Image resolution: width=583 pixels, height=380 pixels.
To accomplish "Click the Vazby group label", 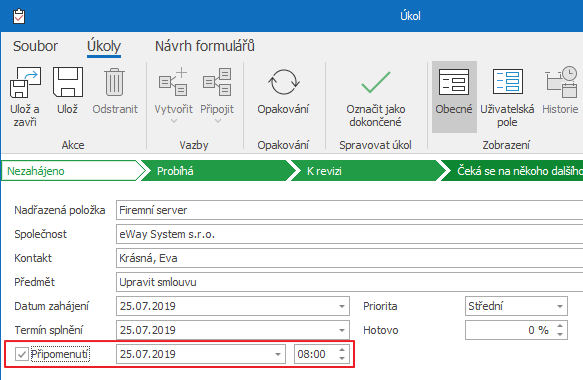I will [x=194, y=145].
